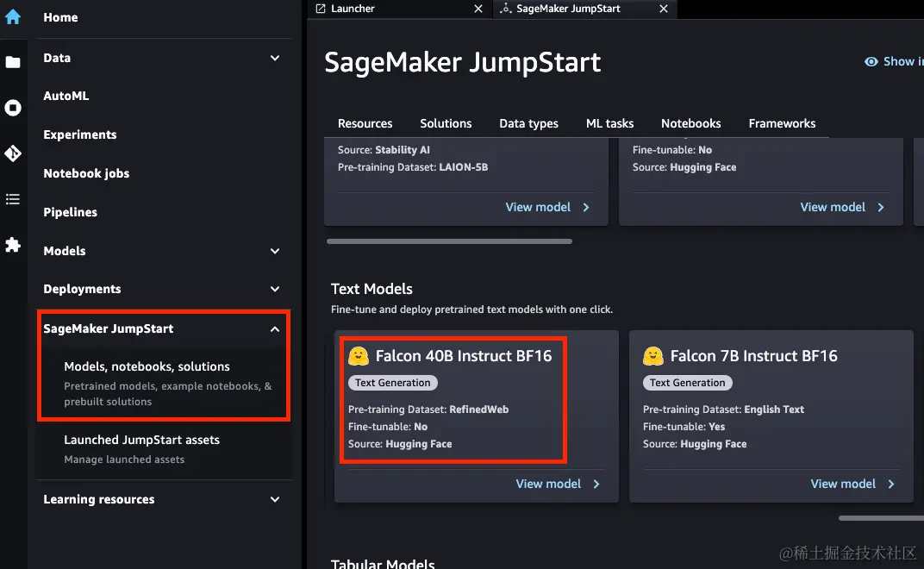Click the Text Generation tag on Falcon 7B
Screen dimensions: 924x569
click(687, 383)
